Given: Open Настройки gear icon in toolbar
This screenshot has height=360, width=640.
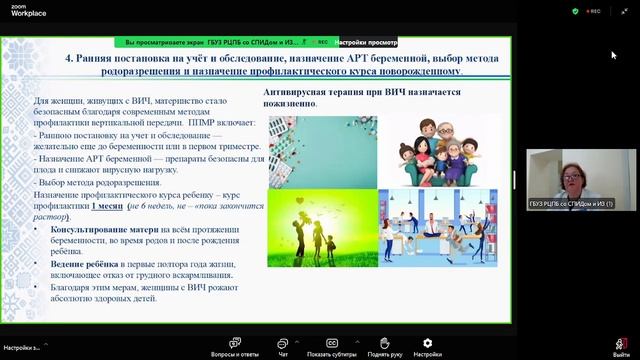Looking at the screenshot, I should click(x=427, y=343).
